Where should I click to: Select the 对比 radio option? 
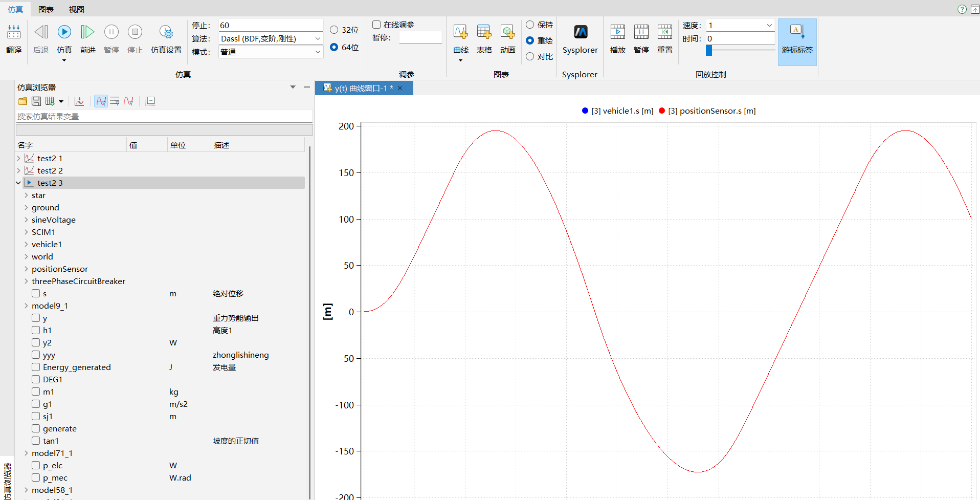[530, 56]
